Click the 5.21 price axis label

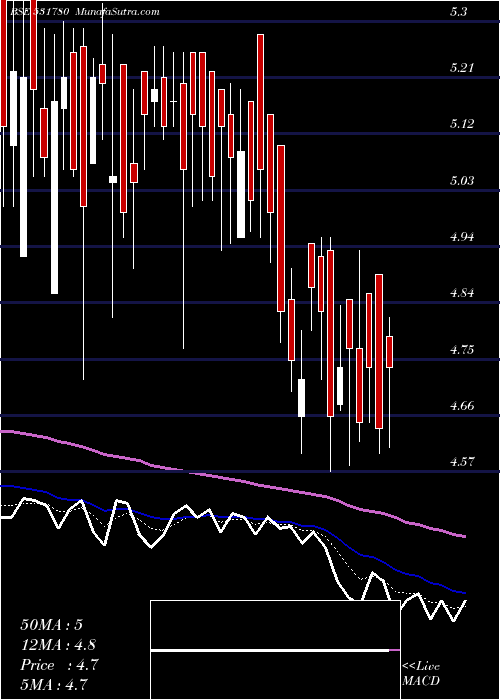pos(462,68)
